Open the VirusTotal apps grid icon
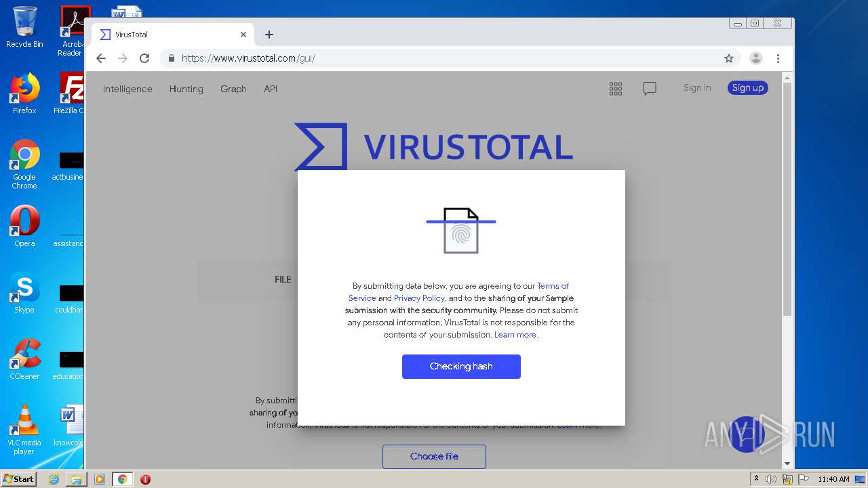The width and height of the screenshot is (868, 488). [x=616, y=89]
